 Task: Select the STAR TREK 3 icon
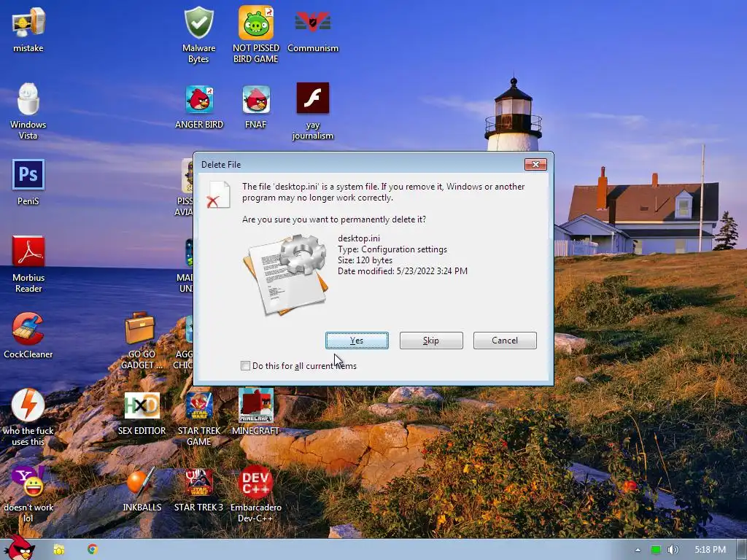pyautogui.click(x=198, y=489)
